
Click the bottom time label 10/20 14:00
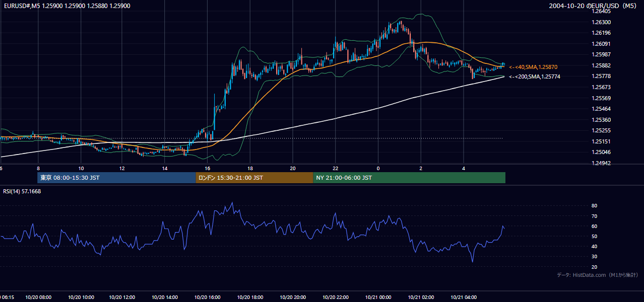click(165, 297)
